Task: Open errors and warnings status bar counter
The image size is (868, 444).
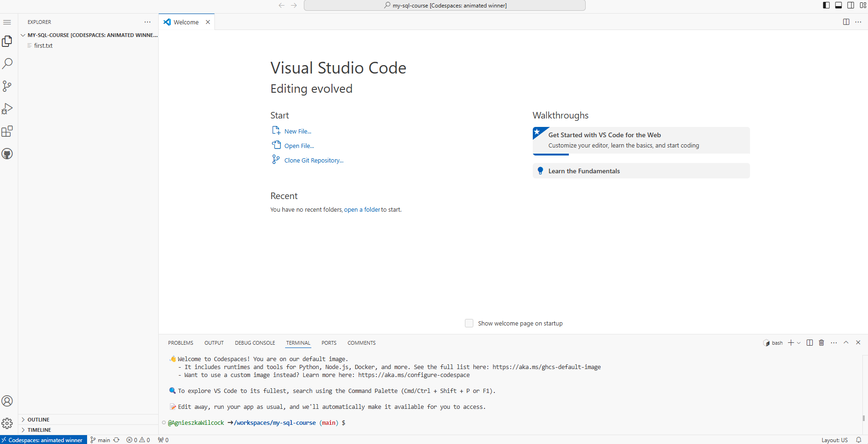Action: pos(138,440)
